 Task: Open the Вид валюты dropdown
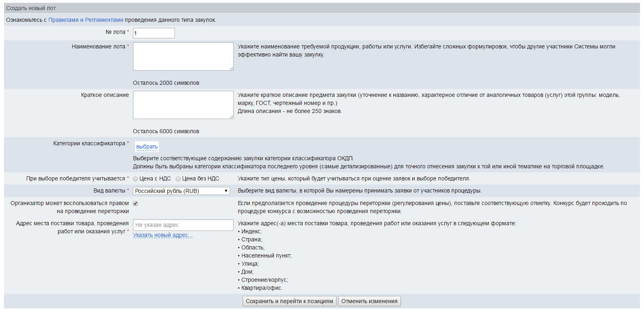182,191
